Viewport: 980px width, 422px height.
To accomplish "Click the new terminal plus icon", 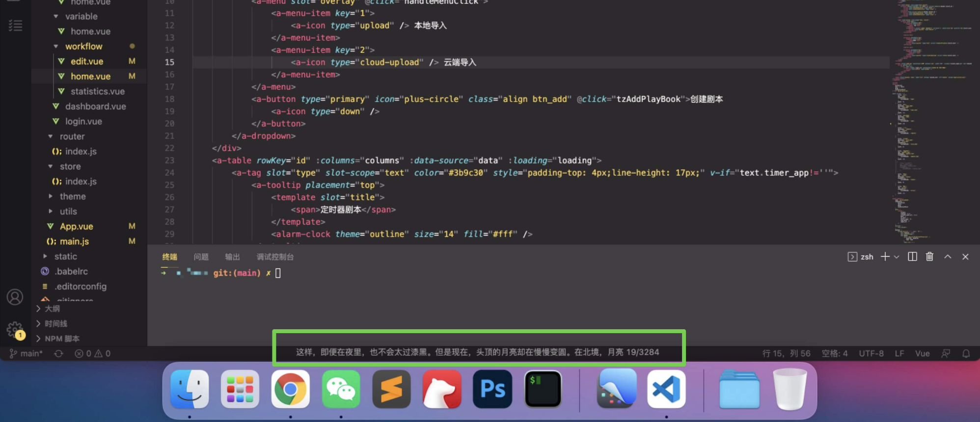I will [x=885, y=257].
